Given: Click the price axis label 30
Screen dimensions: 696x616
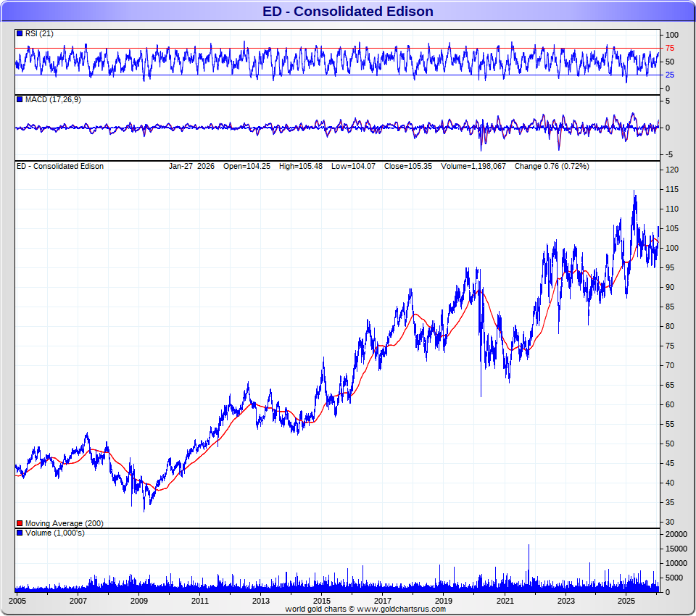Looking at the screenshot, I should (x=670, y=522).
